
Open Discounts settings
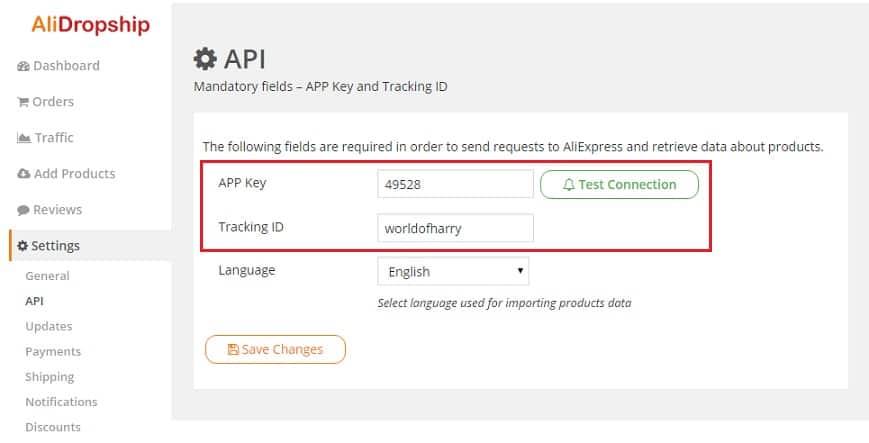[53, 427]
